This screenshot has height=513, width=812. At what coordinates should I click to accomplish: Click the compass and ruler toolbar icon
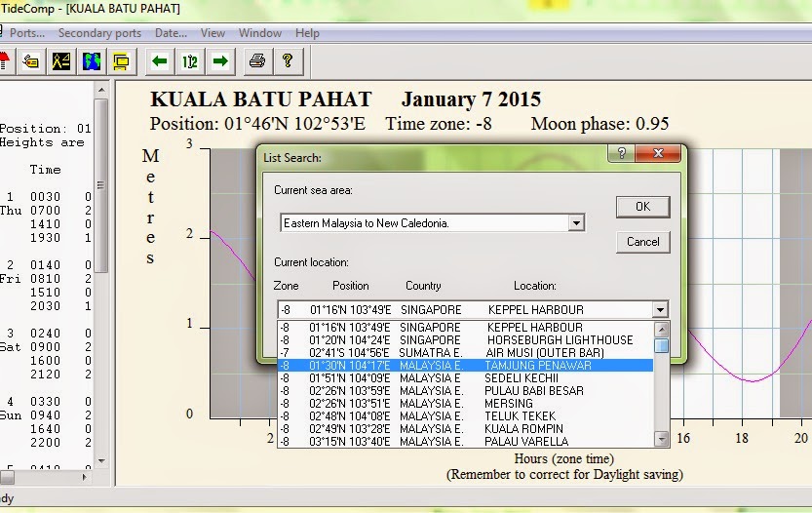(x=61, y=61)
